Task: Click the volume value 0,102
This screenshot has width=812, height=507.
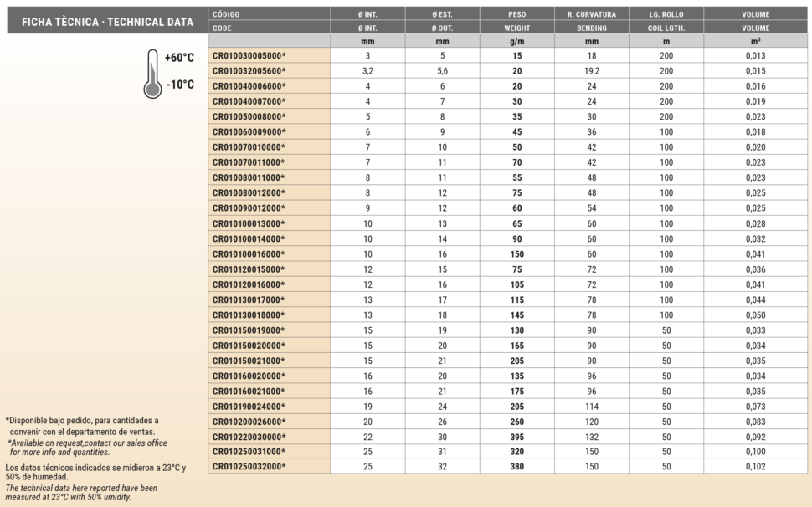Action: click(755, 467)
